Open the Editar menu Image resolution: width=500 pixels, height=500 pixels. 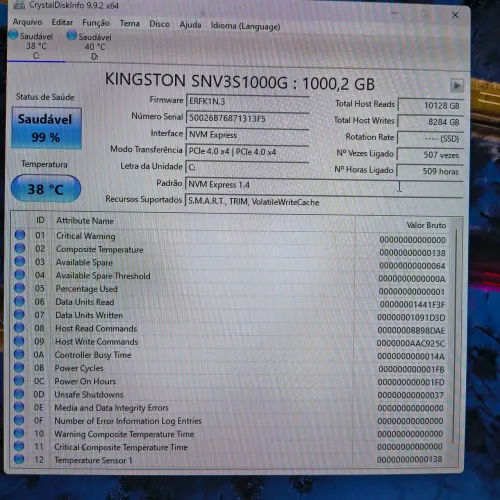(x=62, y=22)
